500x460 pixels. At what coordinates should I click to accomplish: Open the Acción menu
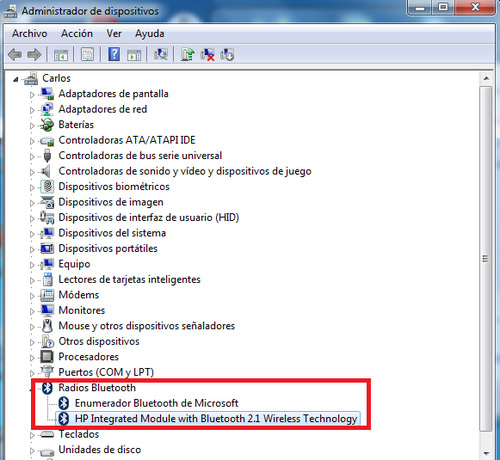click(x=77, y=34)
